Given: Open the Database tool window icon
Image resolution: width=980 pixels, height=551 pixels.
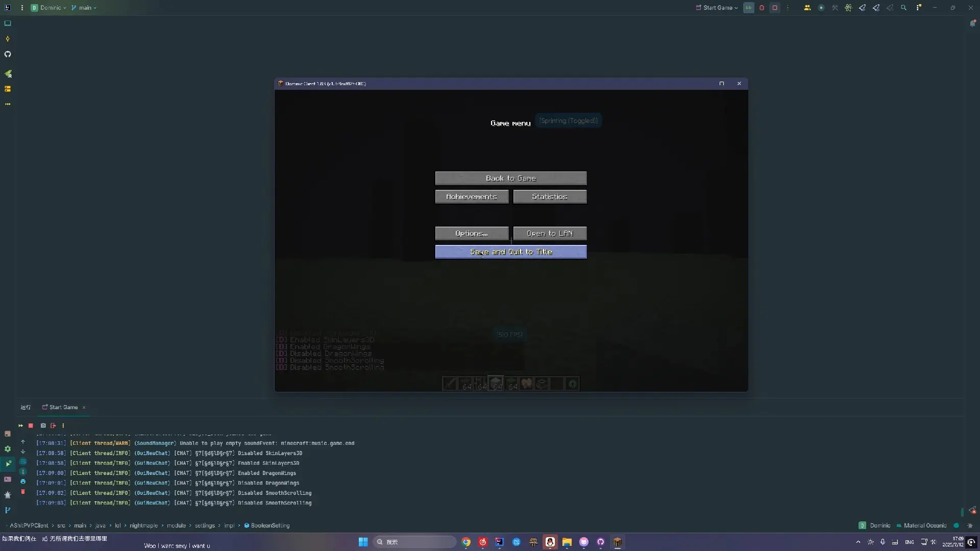Looking at the screenshot, I should 8,89.
